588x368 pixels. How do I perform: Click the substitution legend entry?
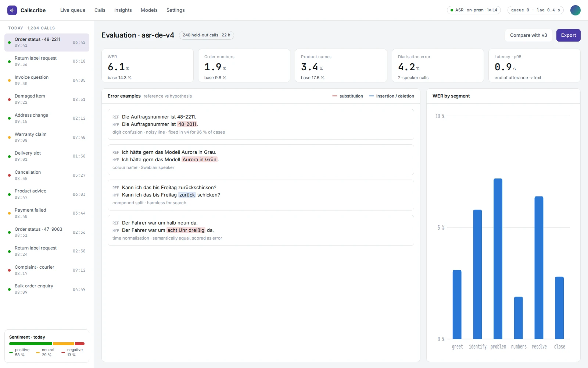tap(348, 96)
